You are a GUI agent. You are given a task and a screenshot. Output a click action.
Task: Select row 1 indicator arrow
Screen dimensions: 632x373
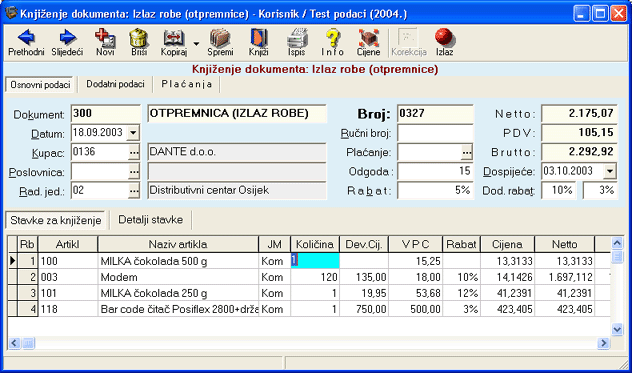(x=12, y=261)
